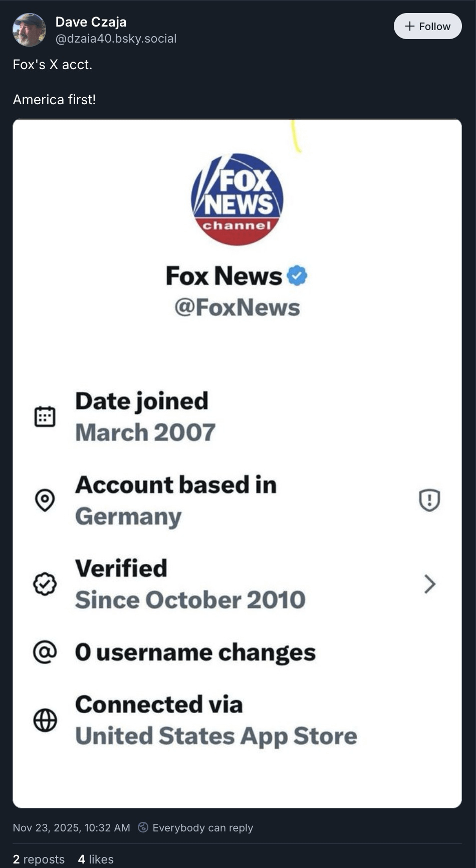Click the Fox News channel logo

tap(237, 199)
